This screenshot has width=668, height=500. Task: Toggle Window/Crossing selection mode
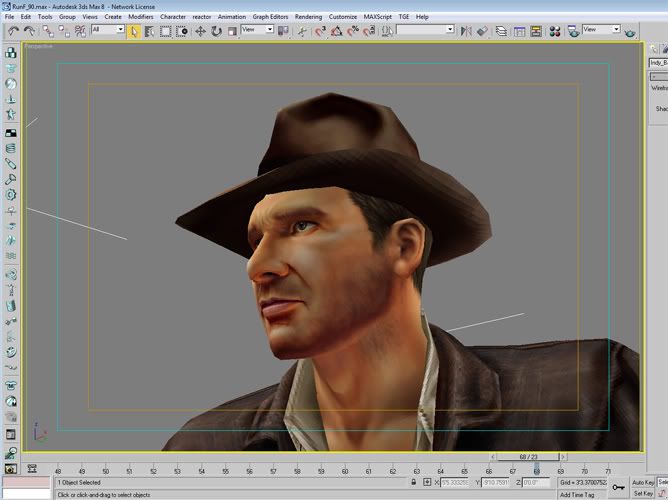tap(182, 31)
